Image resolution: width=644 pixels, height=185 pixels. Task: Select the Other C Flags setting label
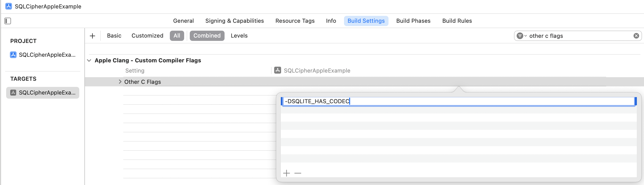[142, 82]
